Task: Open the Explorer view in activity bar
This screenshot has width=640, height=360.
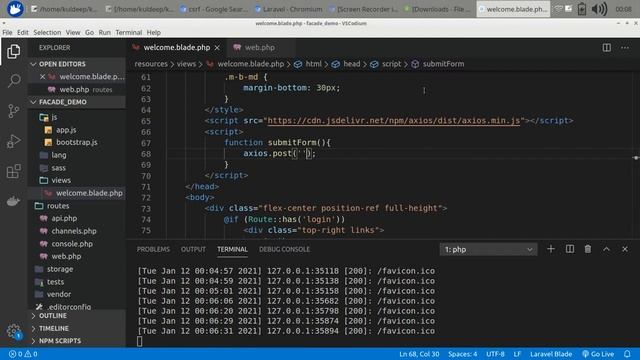Action: tap(13, 51)
